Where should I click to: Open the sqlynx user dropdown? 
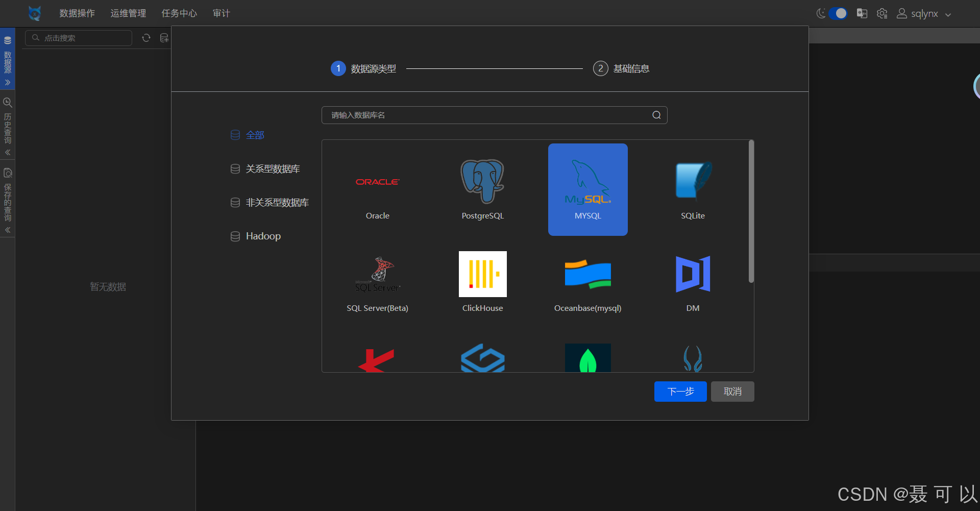coord(924,14)
